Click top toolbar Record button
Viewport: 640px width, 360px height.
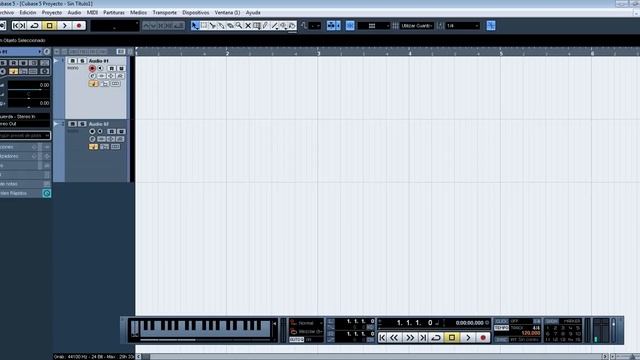click(79, 26)
